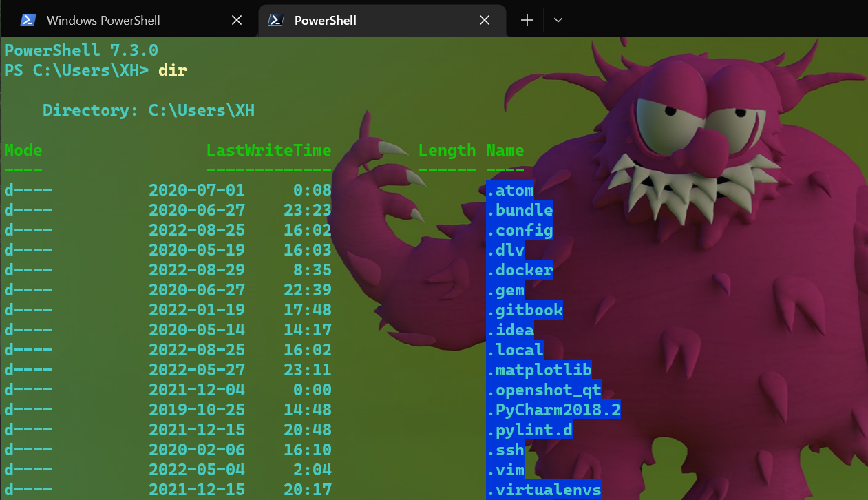Click the date 2022-01-19
This screenshot has width=868, height=500.
[197, 310]
